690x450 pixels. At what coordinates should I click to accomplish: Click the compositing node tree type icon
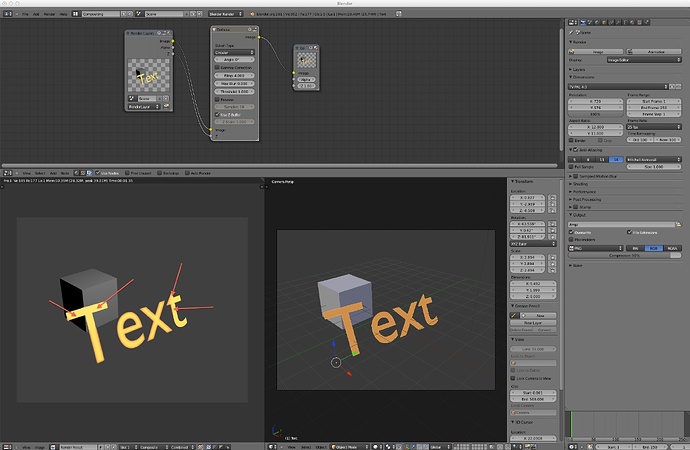click(89, 173)
